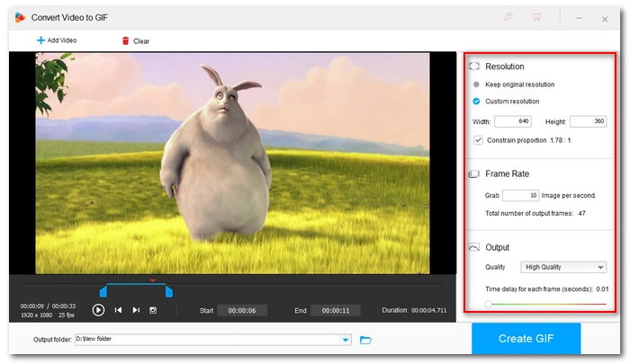Step to the next frame

pos(136,310)
